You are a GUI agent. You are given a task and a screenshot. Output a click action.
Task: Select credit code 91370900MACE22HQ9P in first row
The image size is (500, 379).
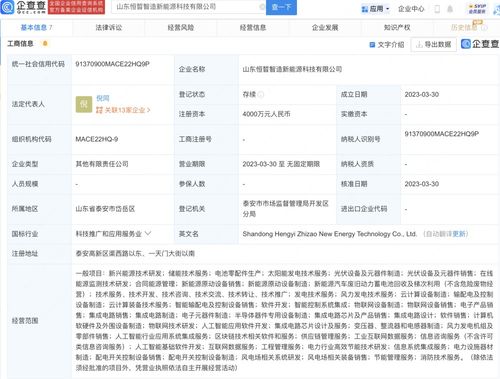point(112,64)
